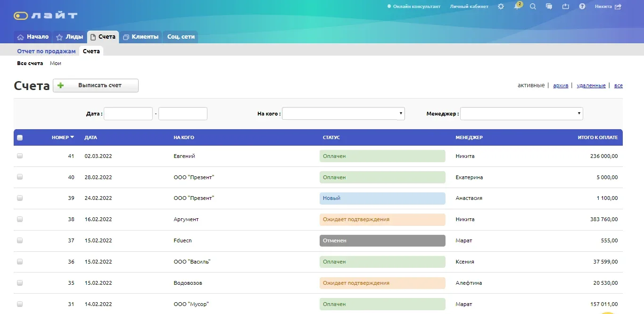Open help via question mark icon
This screenshot has height=314, width=644.
582,7
